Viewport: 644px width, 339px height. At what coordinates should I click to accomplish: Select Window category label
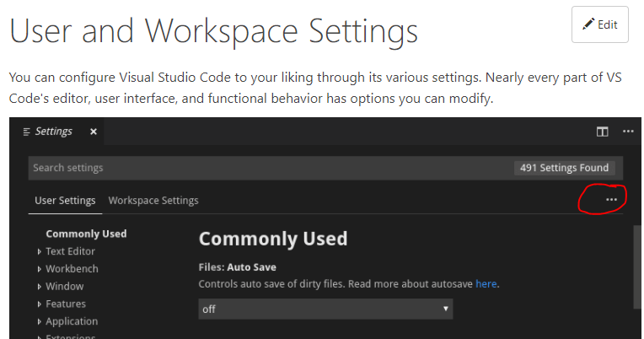coord(64,287)
